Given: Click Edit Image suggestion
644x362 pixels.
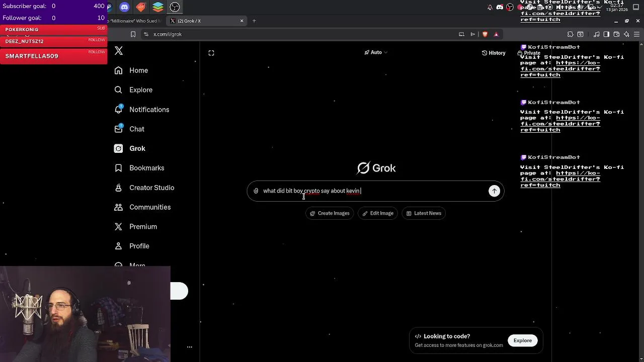Looking at the screenshot, I should click(378, 213).
